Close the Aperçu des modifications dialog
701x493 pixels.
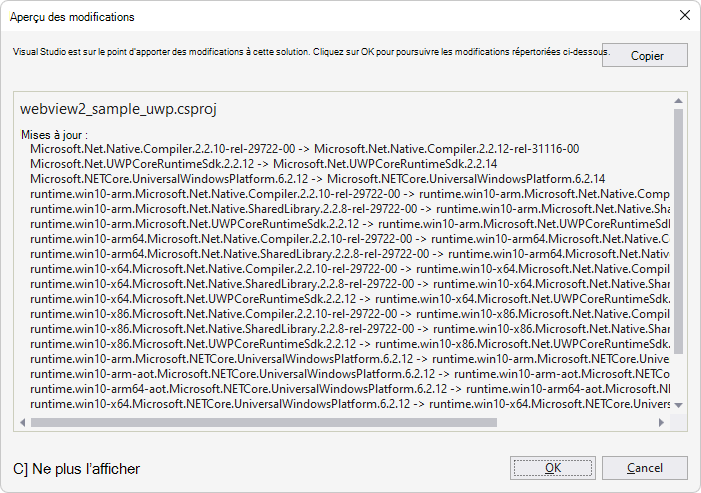684,15
